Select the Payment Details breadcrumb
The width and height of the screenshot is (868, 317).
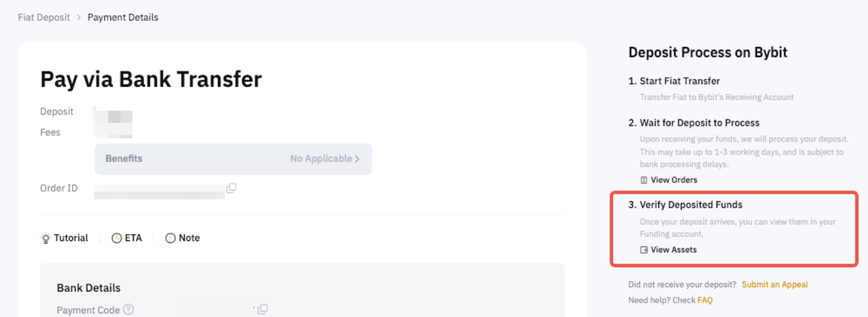[x=123, y=17]
